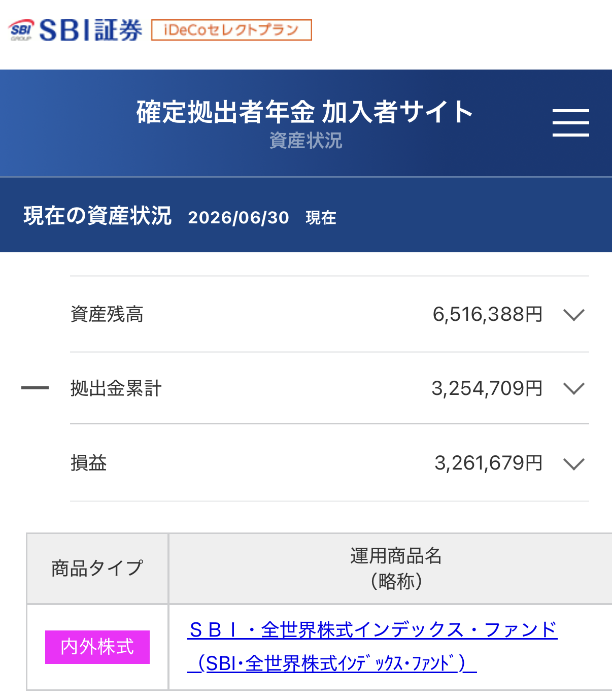The height and width of the screenshot is (700, 612).
Task: Click the 現在の資産状況 section heading
Action: click(97, 216)
